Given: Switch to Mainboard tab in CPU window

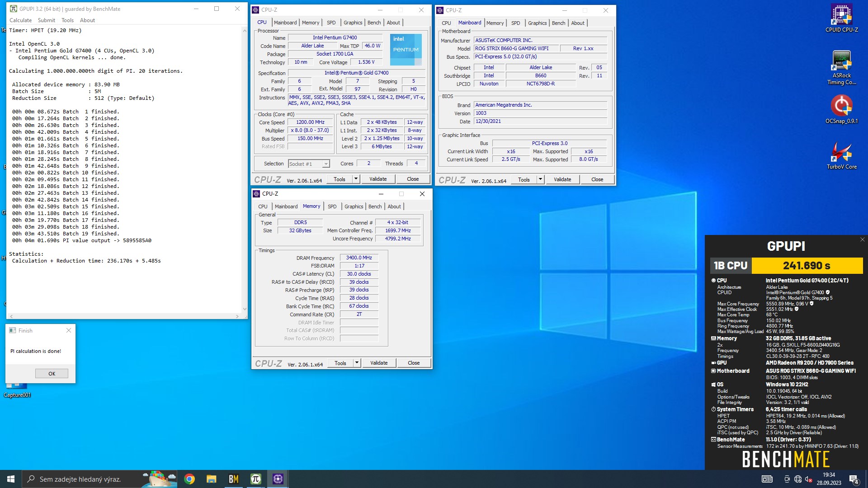Looking at the screenshot, I should 285,23.
